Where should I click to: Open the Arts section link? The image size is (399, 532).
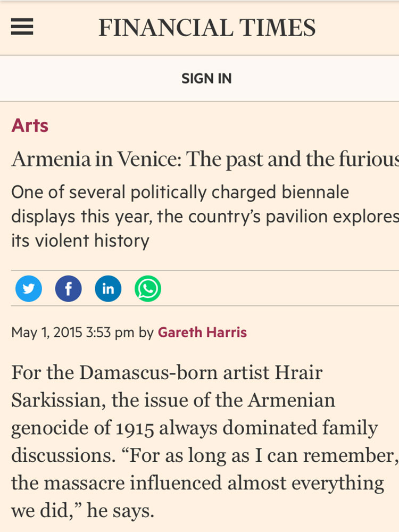tap(30, 126)
